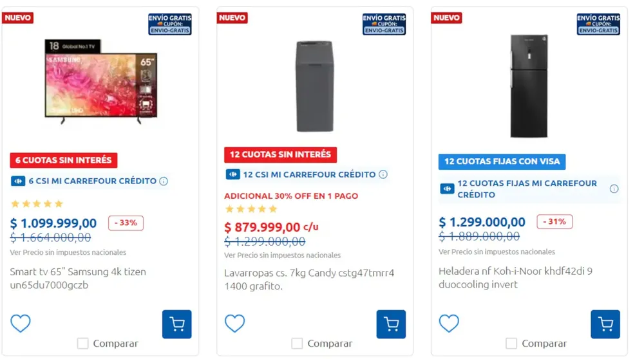The width and height of the screenshot is (644, 359).
Task: Add Koh-i-Noor fridge to cart
Action: 605,324
